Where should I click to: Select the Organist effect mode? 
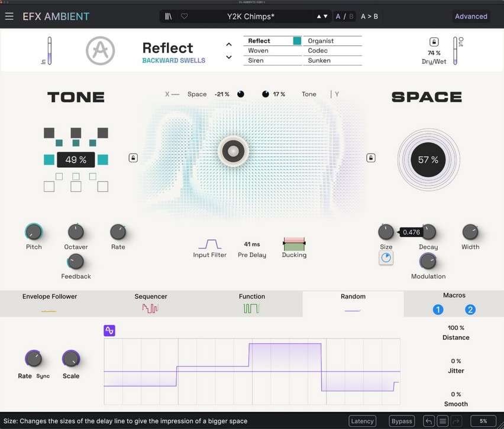tap(332, 41)
